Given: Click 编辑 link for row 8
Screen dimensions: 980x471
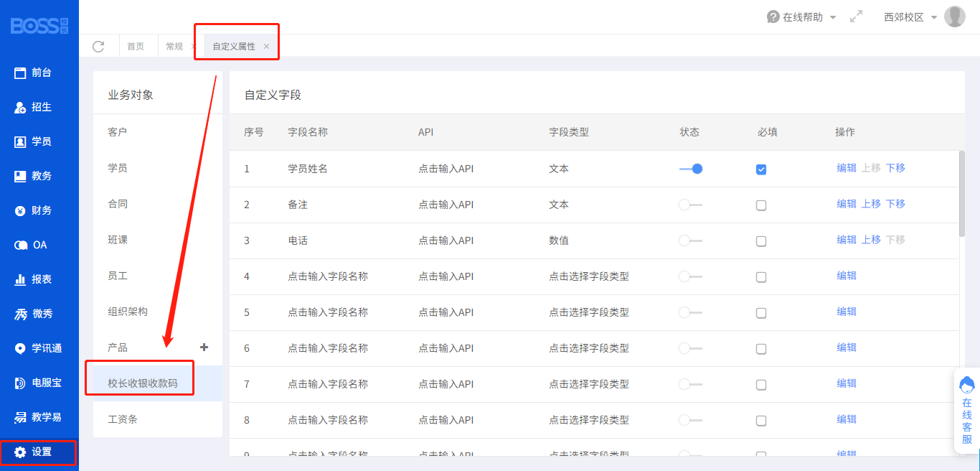Looking at the screenshot, I should point(847,419).
